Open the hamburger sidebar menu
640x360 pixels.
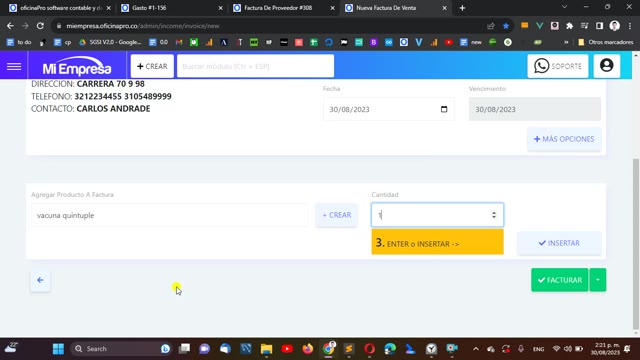(x=14, y=66)
